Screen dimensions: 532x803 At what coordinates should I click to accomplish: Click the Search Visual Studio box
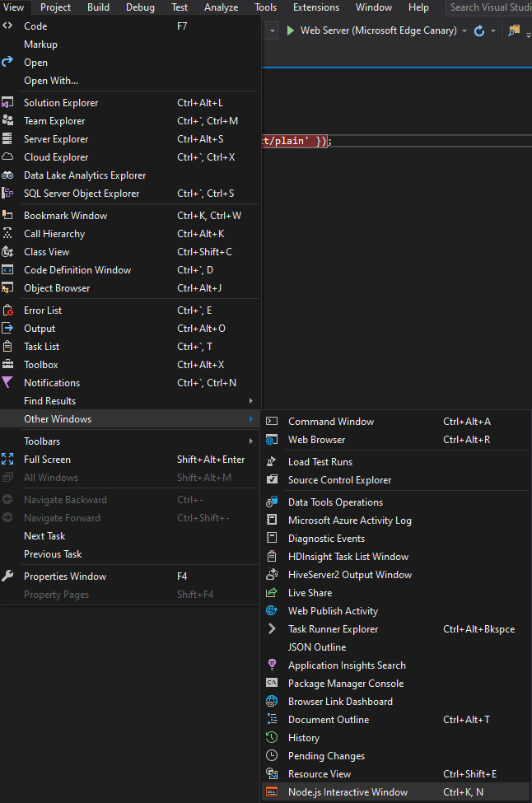pyautogui.click(x=489, y=7)
